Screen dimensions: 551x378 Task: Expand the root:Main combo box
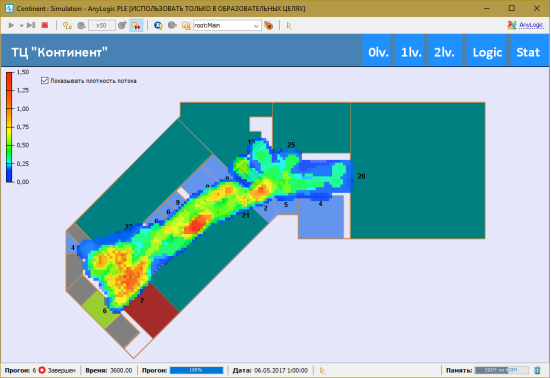click(227, 25)
